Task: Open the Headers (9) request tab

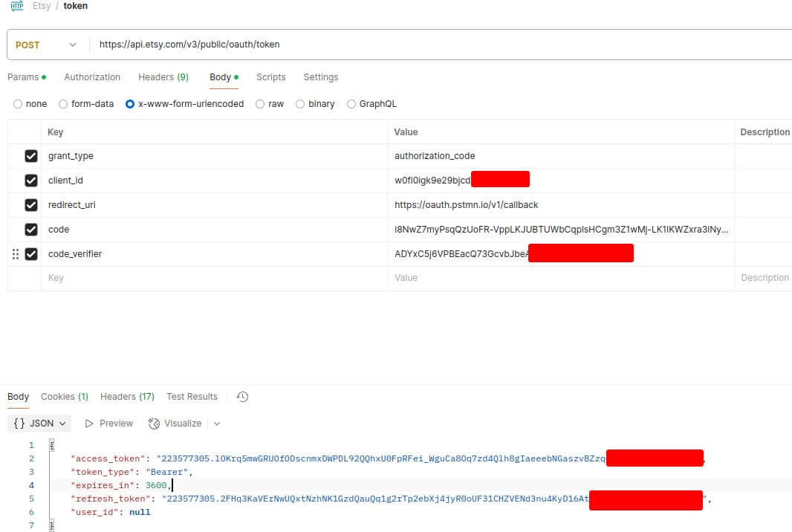Action: (x=163, y=77)
